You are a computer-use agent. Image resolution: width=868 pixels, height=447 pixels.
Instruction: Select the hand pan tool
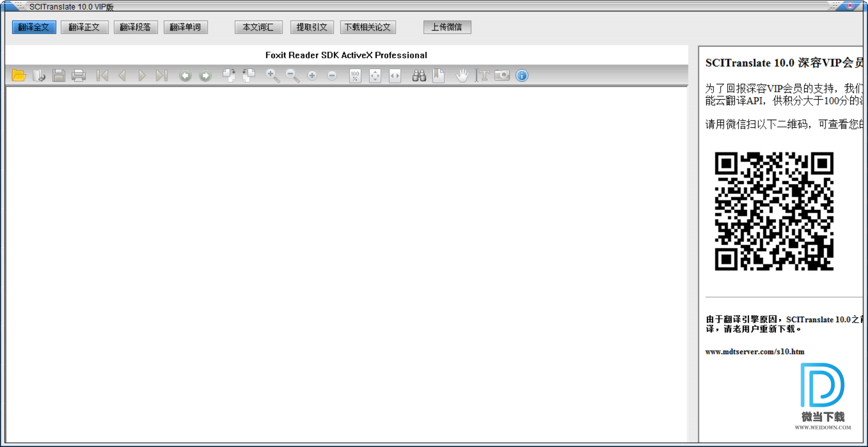[x=462, y=76]
